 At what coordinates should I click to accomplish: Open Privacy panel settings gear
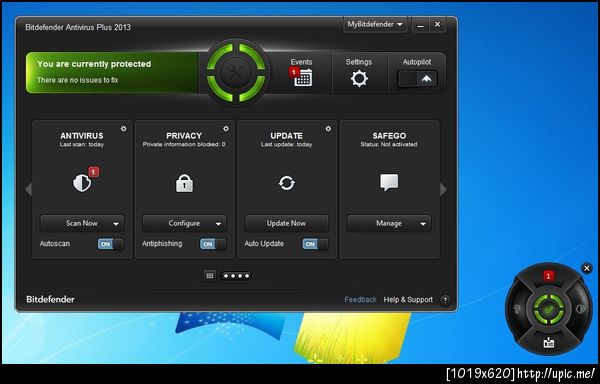coord(226,129)
